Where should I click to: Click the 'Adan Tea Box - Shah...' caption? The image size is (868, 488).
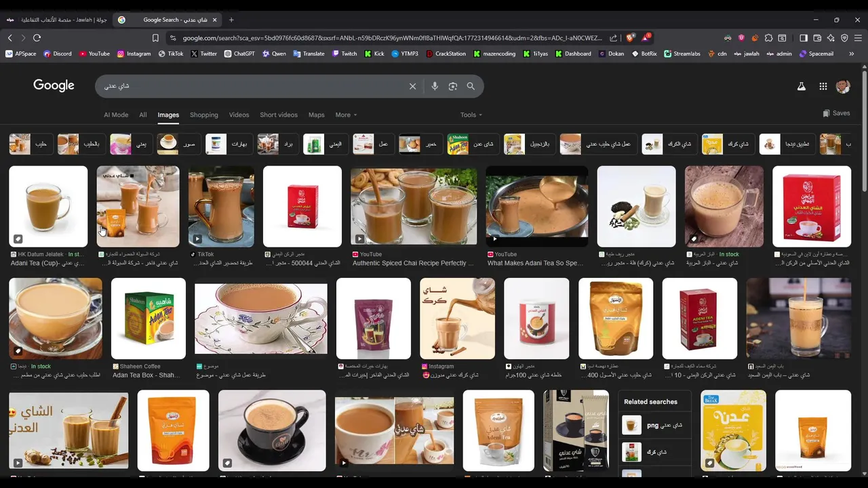[146, 375]
